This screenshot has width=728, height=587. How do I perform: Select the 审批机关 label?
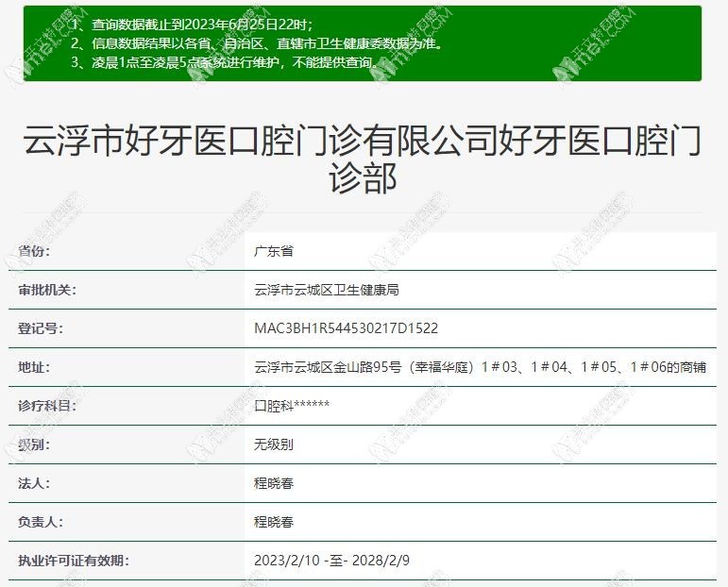point(47,290)
